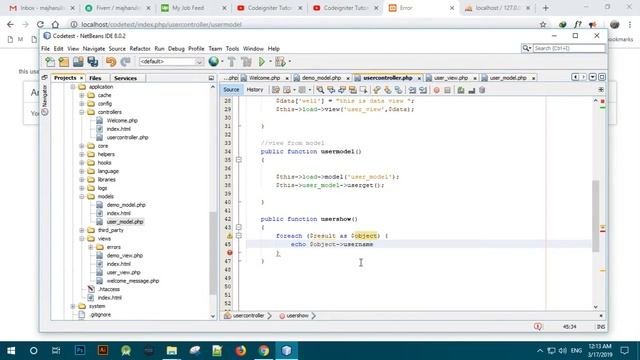Switch to the Files panel tab

pos(95,78)
